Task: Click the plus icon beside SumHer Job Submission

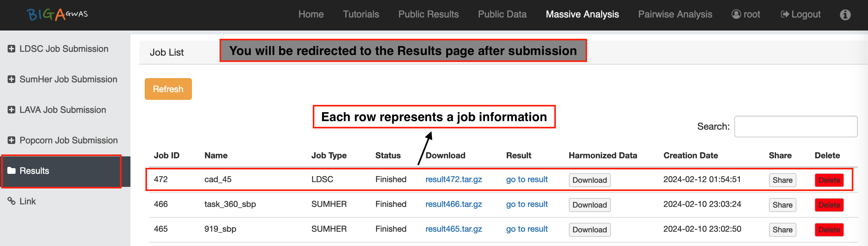Action: tap(11, 79)
